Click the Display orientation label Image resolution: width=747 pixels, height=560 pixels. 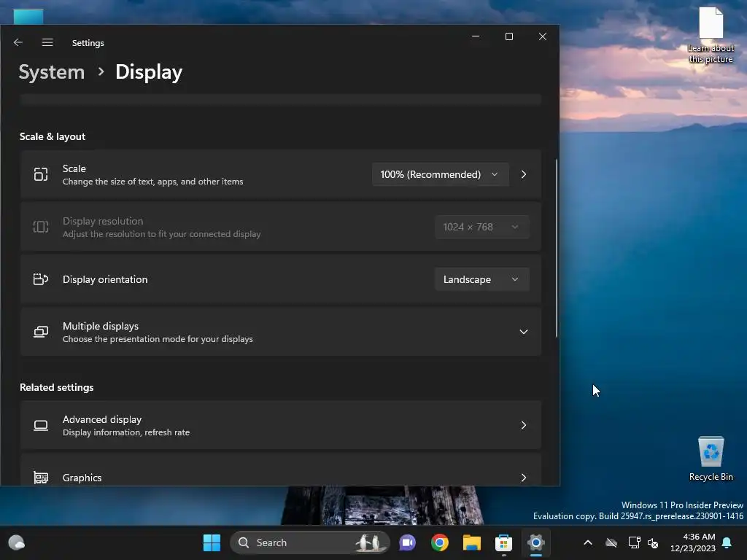(105, 279)
